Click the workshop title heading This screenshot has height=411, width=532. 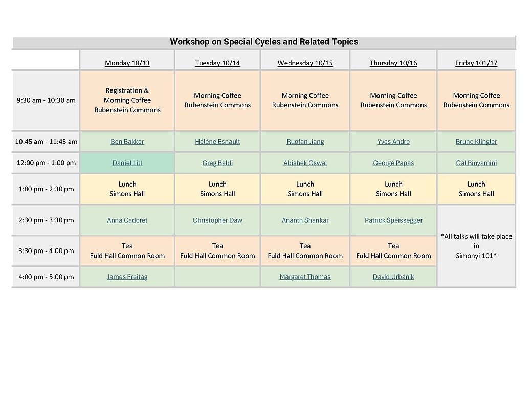(x=264, y=42)
